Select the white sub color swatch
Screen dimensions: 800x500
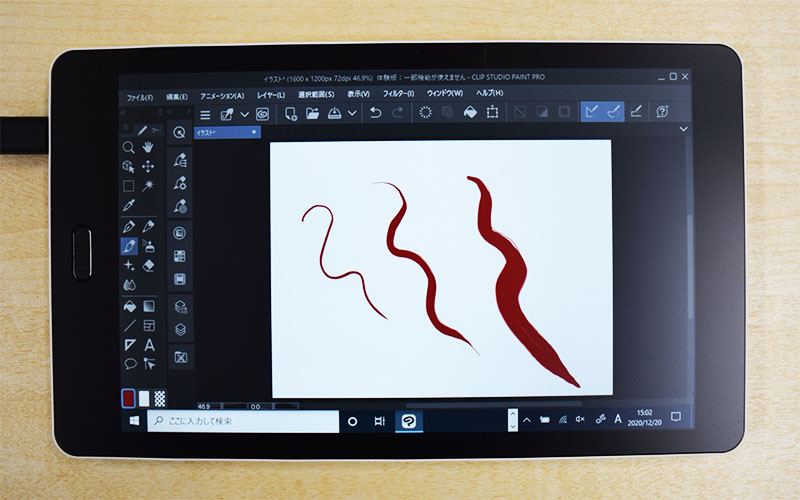[x=144, y=399]
